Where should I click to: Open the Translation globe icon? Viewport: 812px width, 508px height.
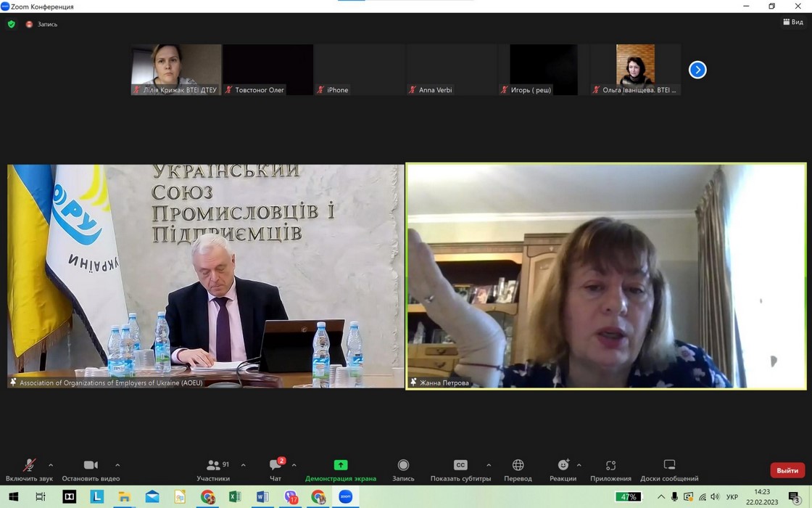(518, 469)
